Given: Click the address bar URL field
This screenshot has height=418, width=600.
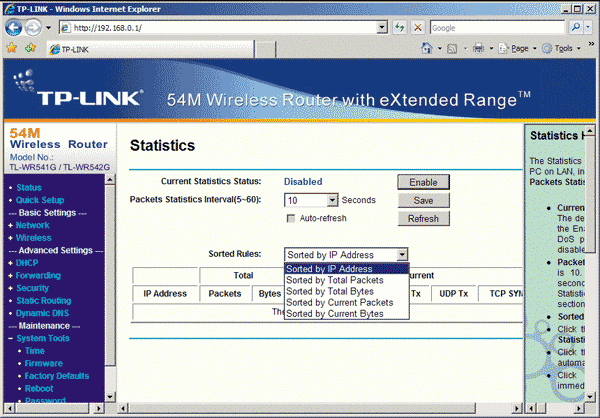Looking at the screenshot, I should pyautogui.click(x=218, y=28).
